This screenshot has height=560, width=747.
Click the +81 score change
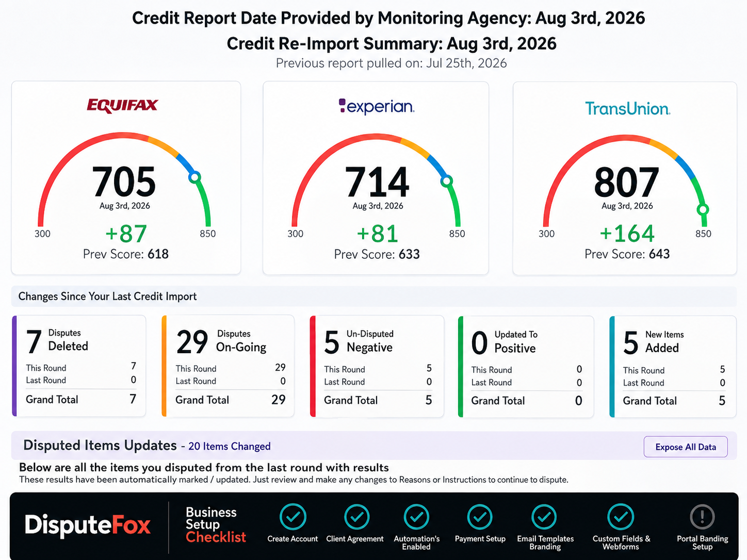[x=378, y=234]
